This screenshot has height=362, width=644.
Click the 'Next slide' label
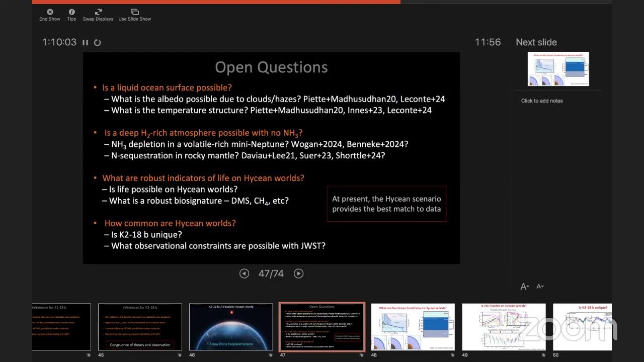pyautogui.click(x=536, y=42)
